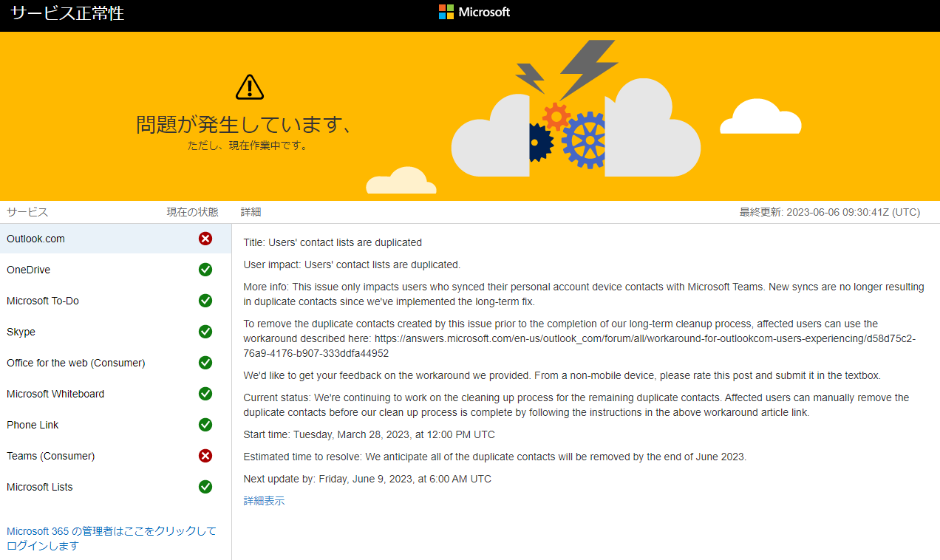Expand details with the 詳細表示 link
The image size is (940, 560).
tap(264, 500)
